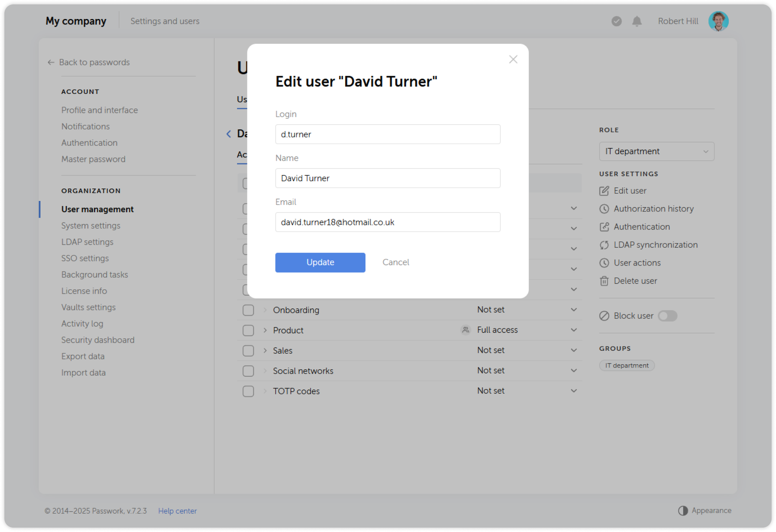Check the Product row checkbox
Image resolution: width=776 pixels, height=532 pixels.
(x=248, y=330)
